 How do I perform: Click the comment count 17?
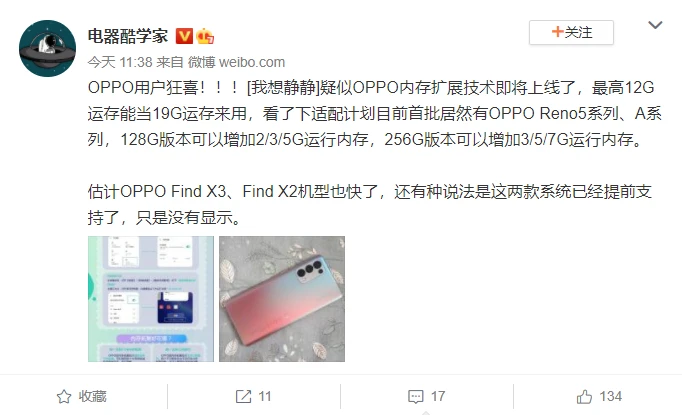click(438, 396)
